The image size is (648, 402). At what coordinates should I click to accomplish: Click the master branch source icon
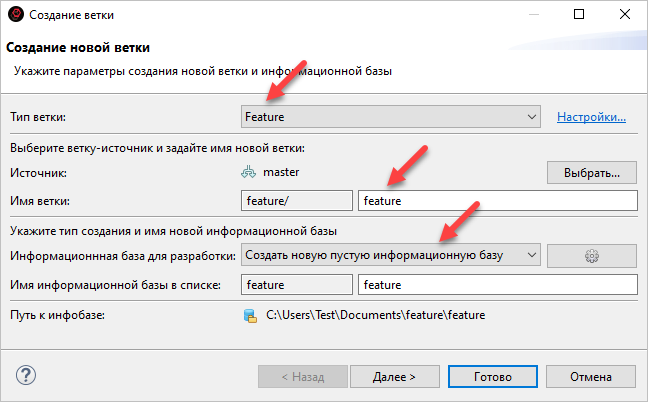[249, 172]
